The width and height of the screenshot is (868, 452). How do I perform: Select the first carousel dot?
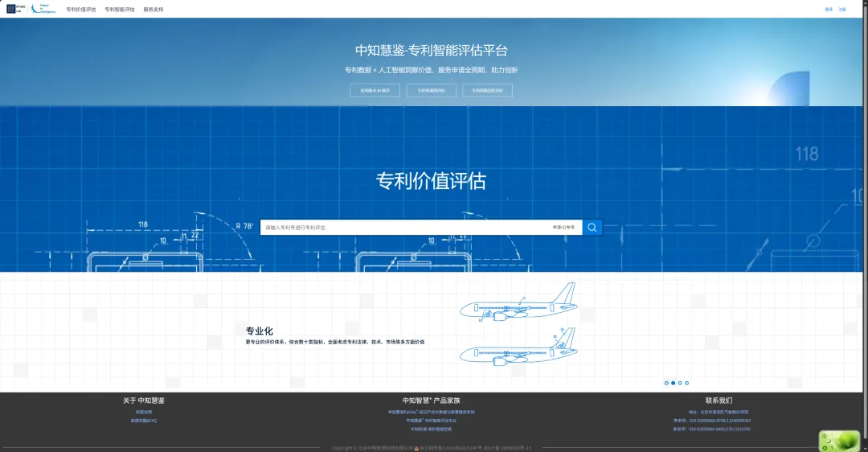coord(666,383)
